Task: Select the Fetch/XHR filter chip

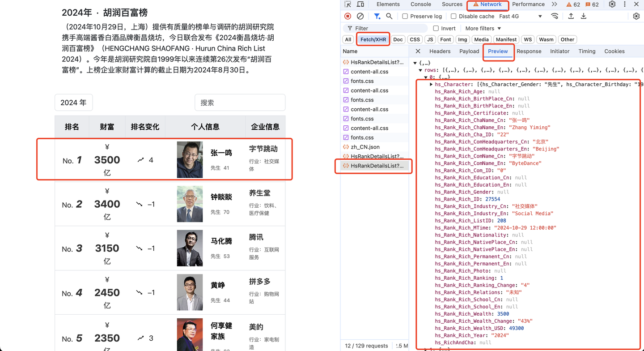Action: pos(373,39)
